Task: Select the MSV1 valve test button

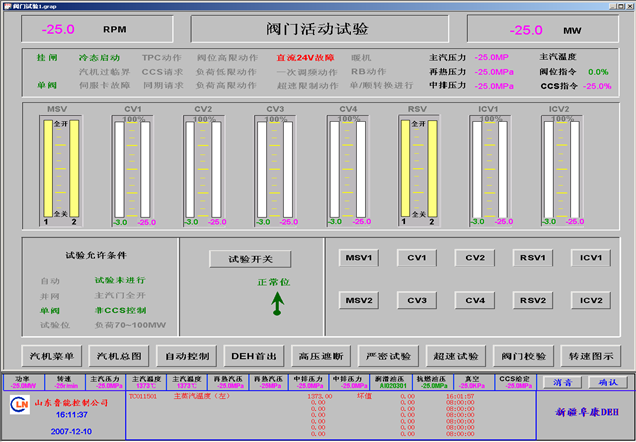Action: 359,258
